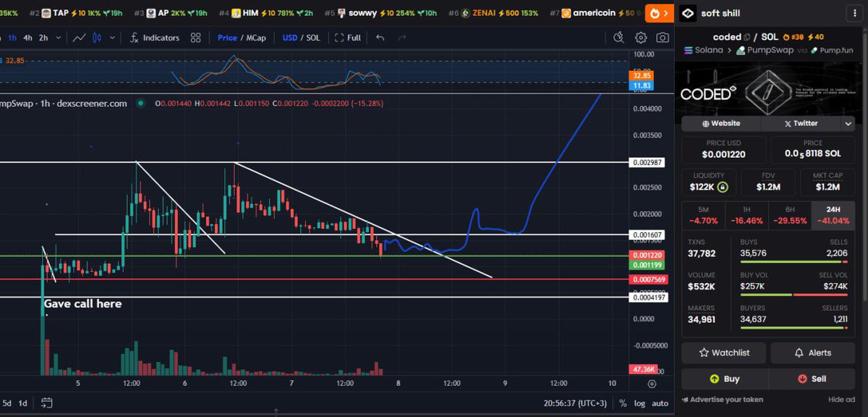Select the 5M performance tab
This screenshot has height=417, width=868.
tap(704, 216)
